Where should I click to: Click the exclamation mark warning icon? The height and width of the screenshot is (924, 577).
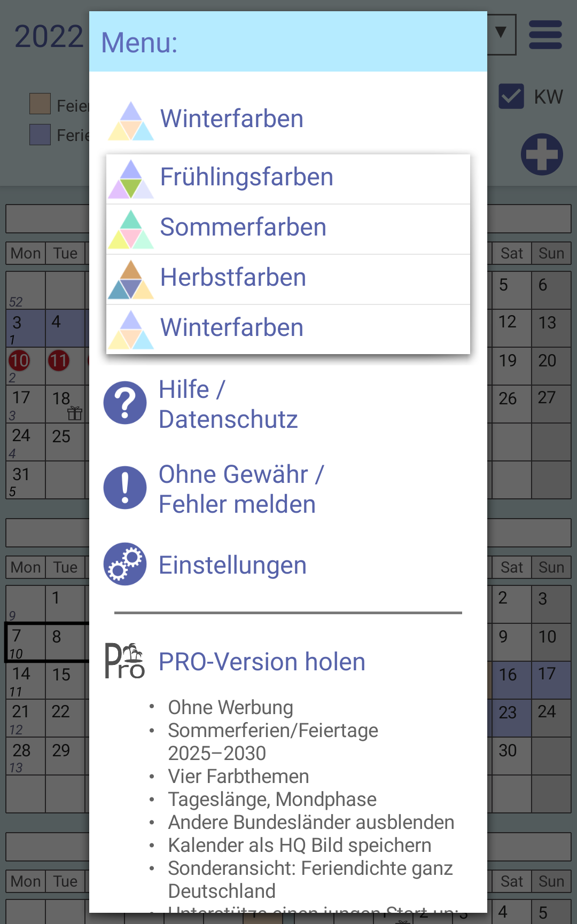click(x=125, y=488)
